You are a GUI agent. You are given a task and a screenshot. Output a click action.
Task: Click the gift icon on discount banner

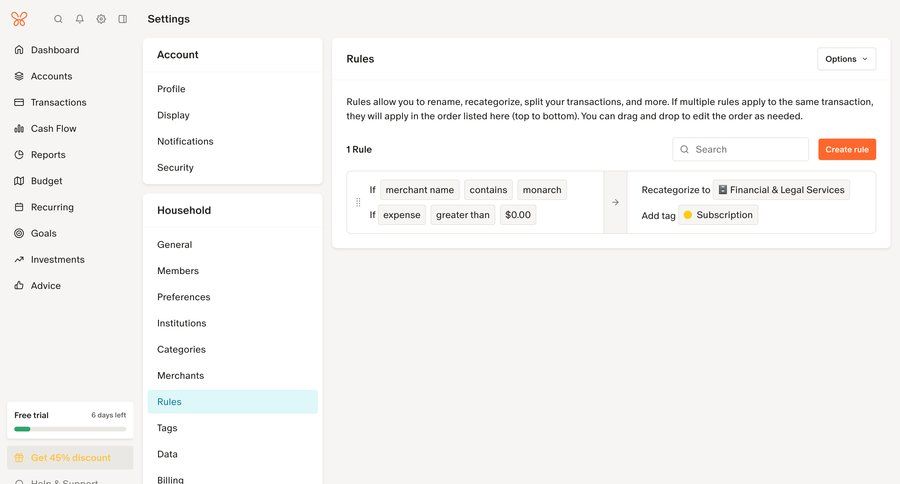pos(19,458)
